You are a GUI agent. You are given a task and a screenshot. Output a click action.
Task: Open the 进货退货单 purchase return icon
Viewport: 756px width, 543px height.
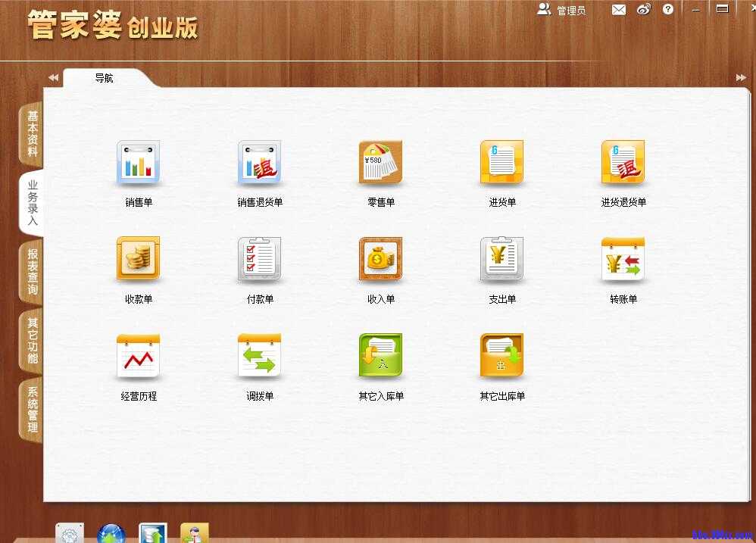[x=623, y=163]
